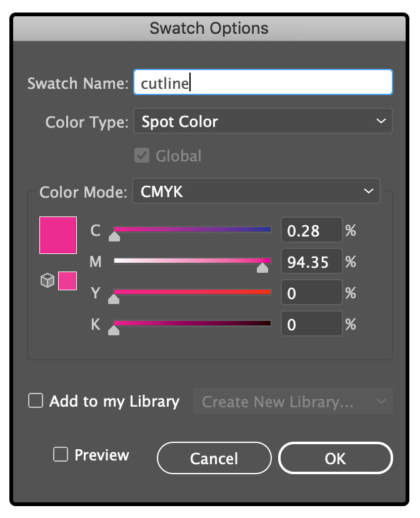Click the Yellow percentage value field

[x=311, y=293]
